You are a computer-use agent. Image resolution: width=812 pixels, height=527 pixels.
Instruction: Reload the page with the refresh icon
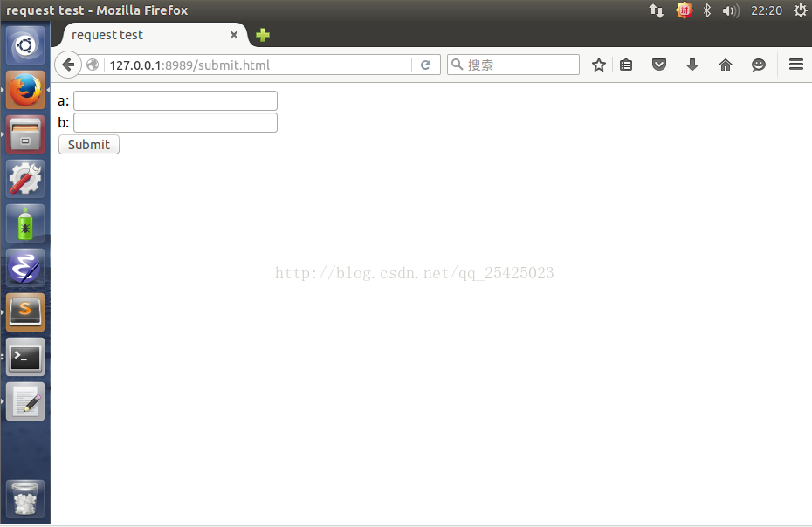click(426, 65)
